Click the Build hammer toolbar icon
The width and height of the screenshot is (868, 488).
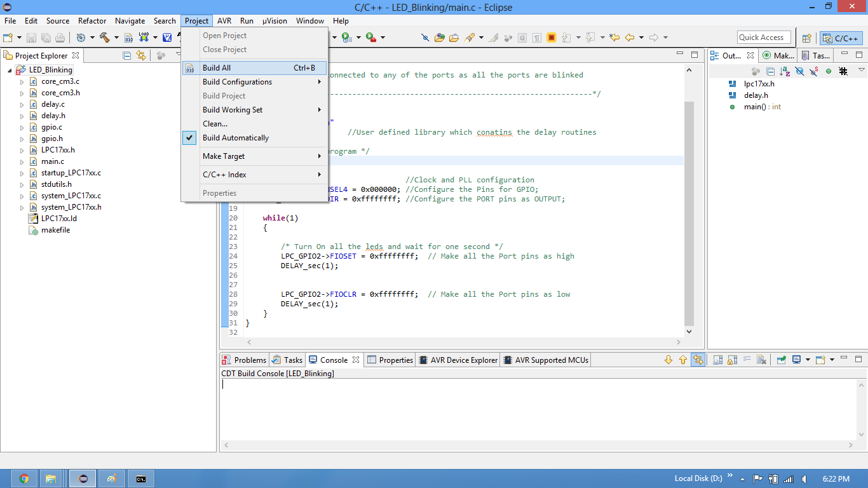pos(105,37)
